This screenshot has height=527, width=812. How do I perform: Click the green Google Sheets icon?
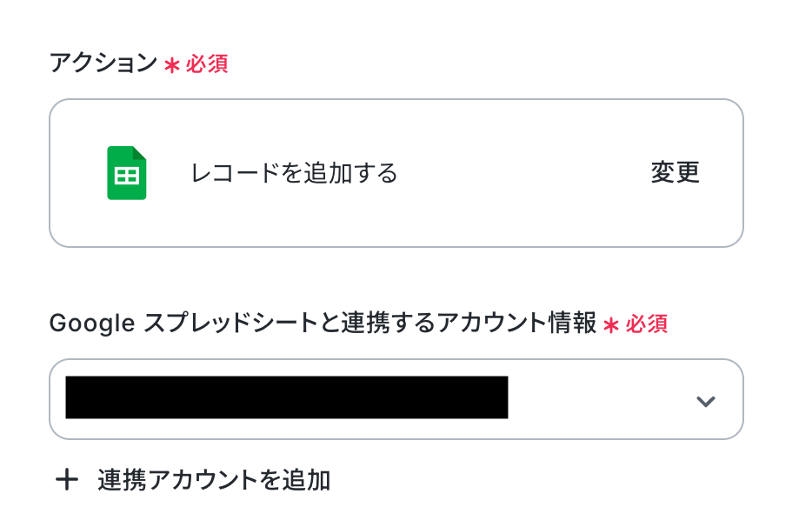[x=127, y=173]
